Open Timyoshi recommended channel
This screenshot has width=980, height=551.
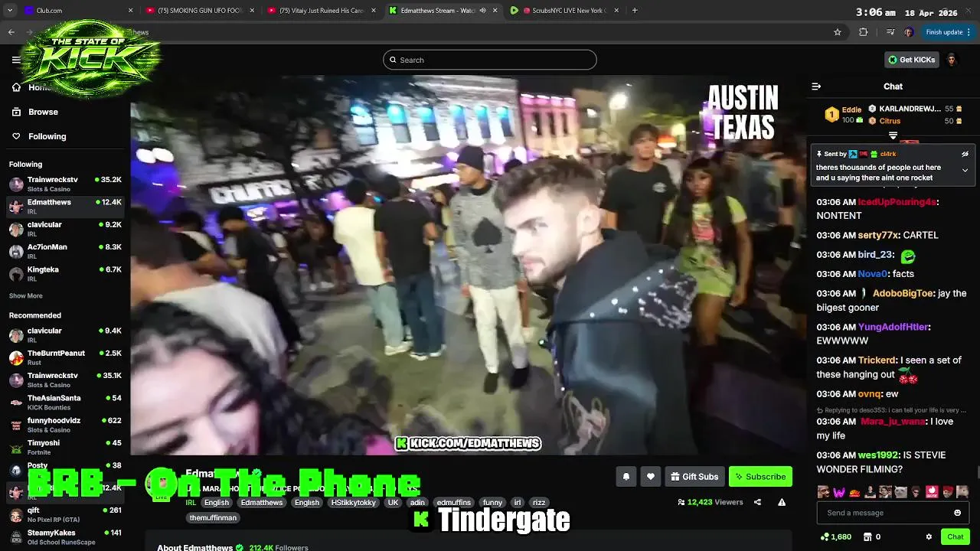65,447
